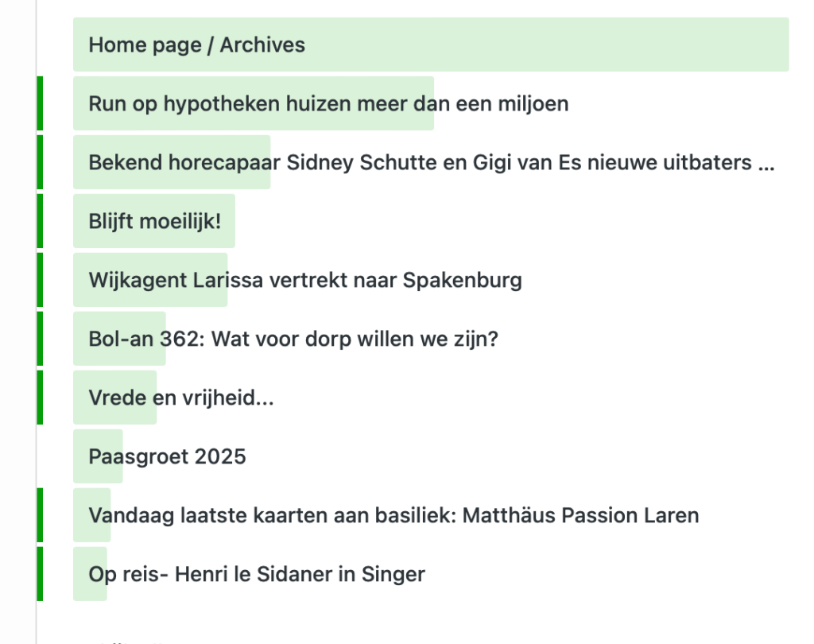Click green indicator next to 'Vandaag laatste kaarten'

point(40,515)
